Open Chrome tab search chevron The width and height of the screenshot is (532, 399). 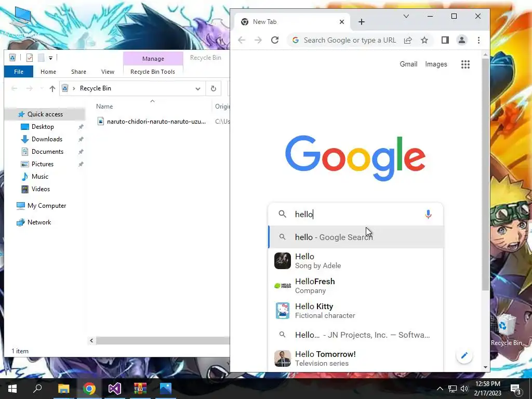pos(406,16)
